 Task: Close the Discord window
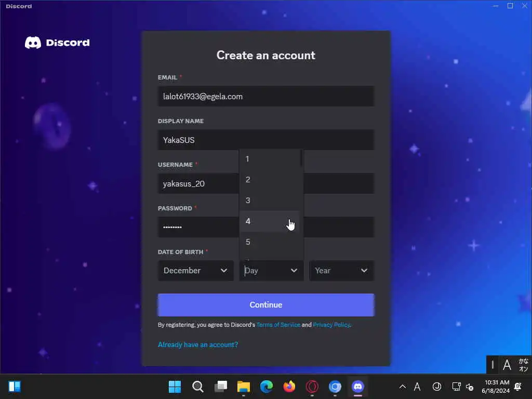[525, 6]
